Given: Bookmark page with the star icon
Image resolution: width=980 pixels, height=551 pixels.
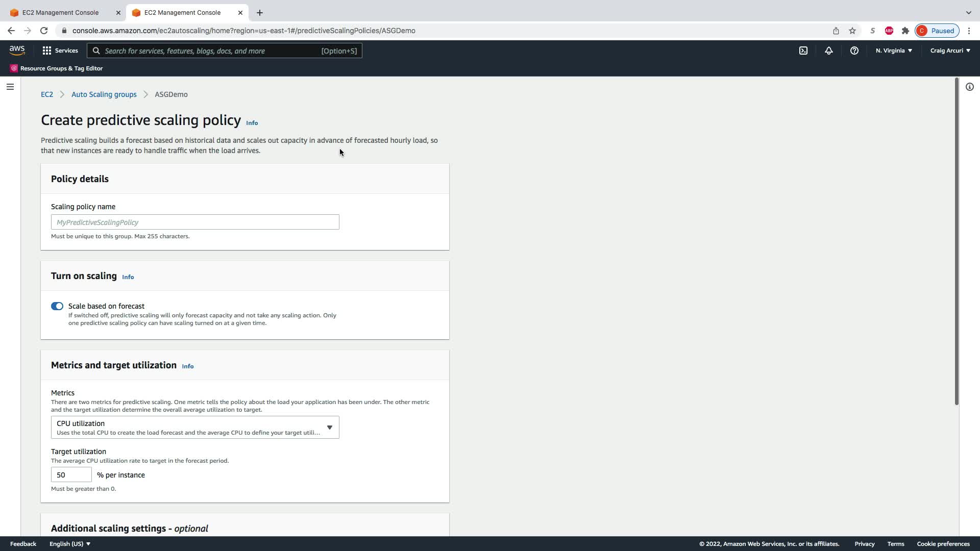Looking at the screenshot, I should [852, 31].
